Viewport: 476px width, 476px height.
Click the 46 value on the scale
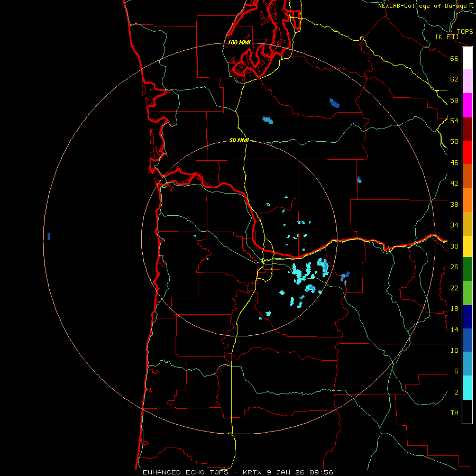(x=454, y=162)
